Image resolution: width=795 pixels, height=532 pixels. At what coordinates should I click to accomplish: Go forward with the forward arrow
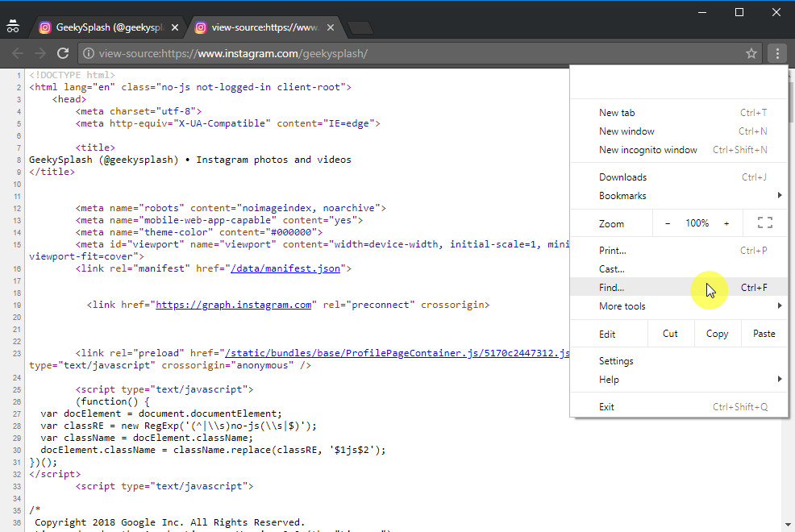[x=40, y=53]
